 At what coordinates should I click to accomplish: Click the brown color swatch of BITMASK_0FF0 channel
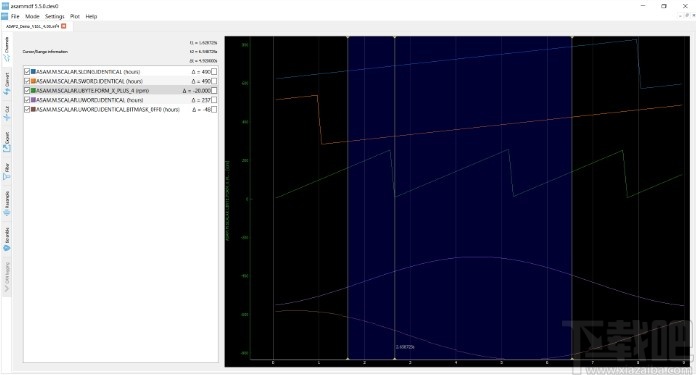pos(33,109)
